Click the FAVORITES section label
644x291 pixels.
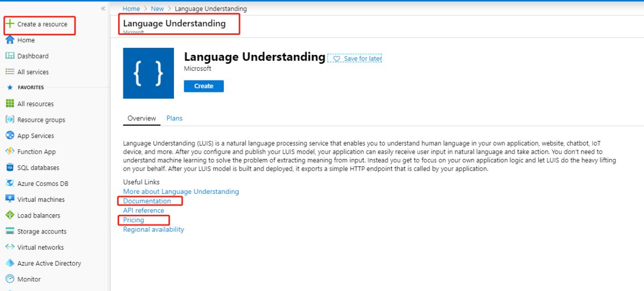[x=31, y=88]
